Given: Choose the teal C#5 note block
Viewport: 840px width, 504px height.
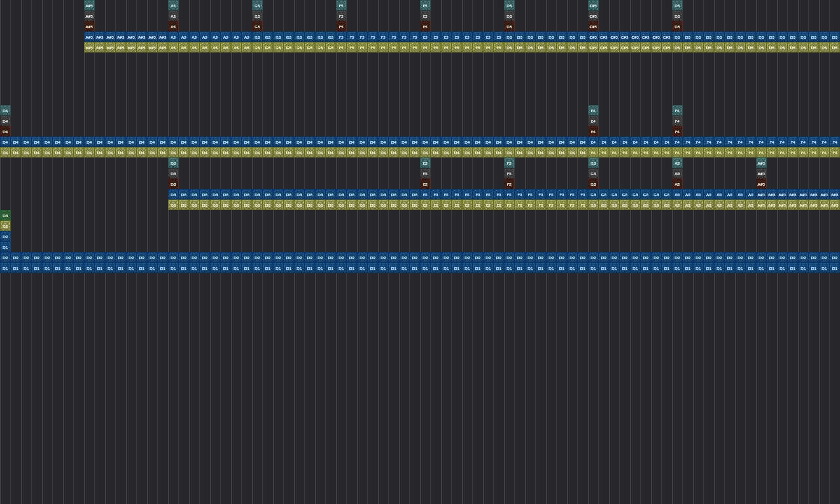Looking at the screenshot, I should 593,5.
